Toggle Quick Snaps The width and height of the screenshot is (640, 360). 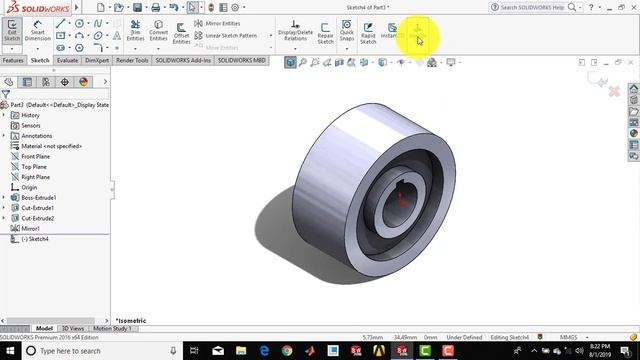(x=347, y=31)
